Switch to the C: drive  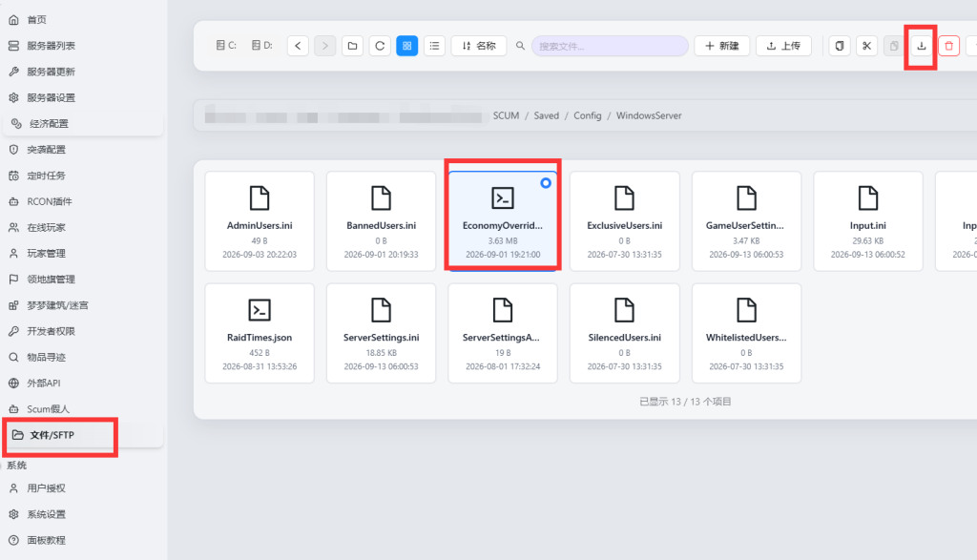(226, 46)
